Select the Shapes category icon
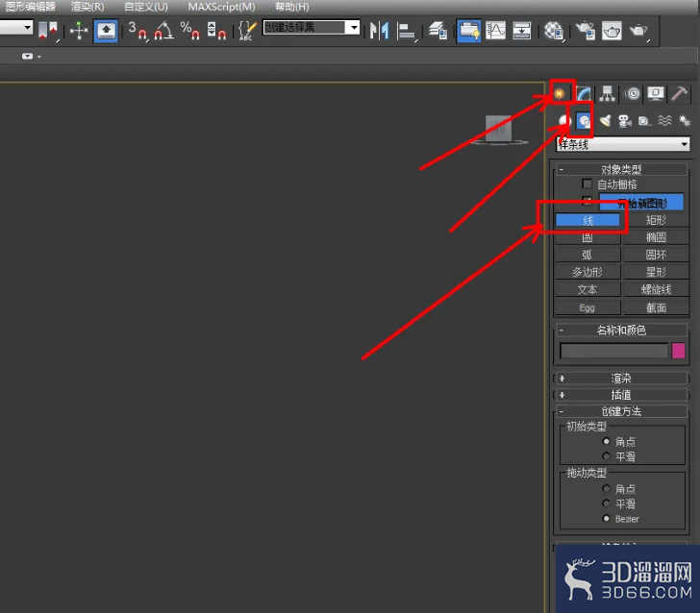This screenshot has width=700, height=613. tap(584, 121)
